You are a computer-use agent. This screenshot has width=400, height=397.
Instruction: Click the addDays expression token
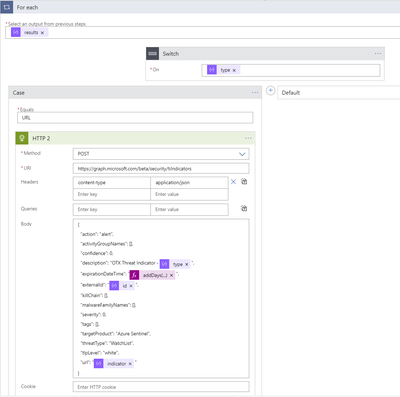152,275
